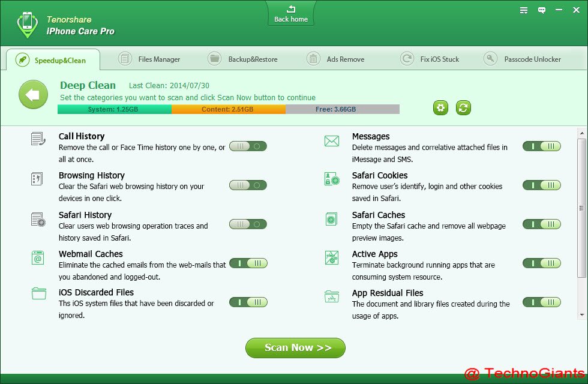Viewport: 588px width, 384px height.
Task: Click the App Residual Files title text
Action: coord(388,293)
